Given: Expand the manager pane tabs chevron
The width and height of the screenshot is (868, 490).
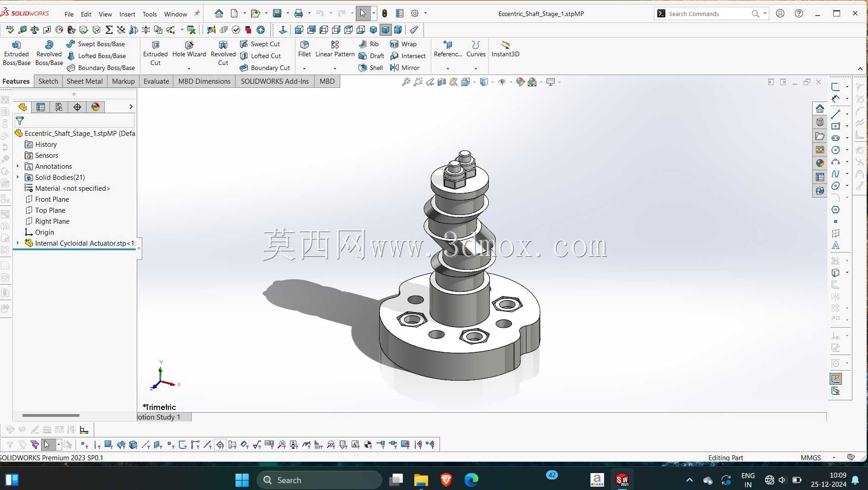Looking at the screenshot, I should pyautogui.click(x=131, y=107).
